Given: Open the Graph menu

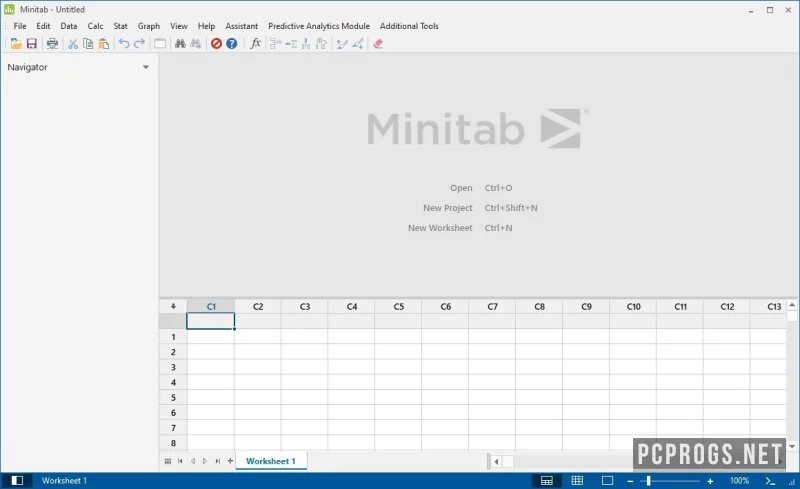Looking at the screenshot, I should tap(149, 26).
